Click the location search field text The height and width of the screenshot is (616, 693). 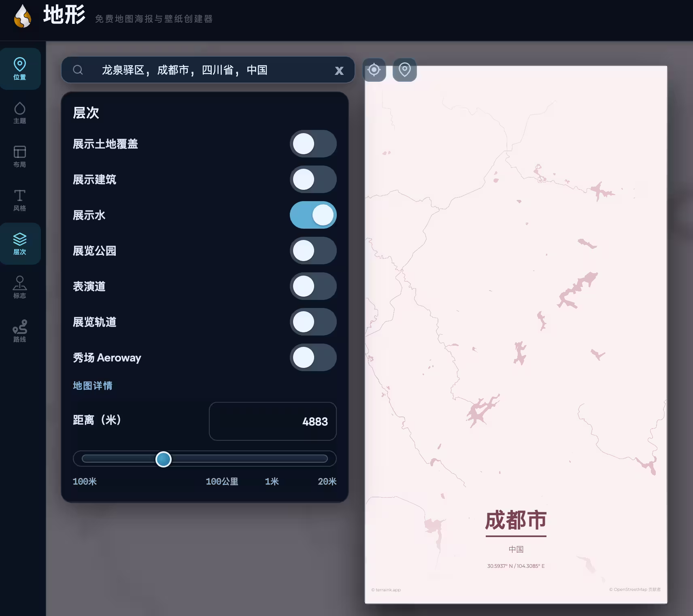185,70
